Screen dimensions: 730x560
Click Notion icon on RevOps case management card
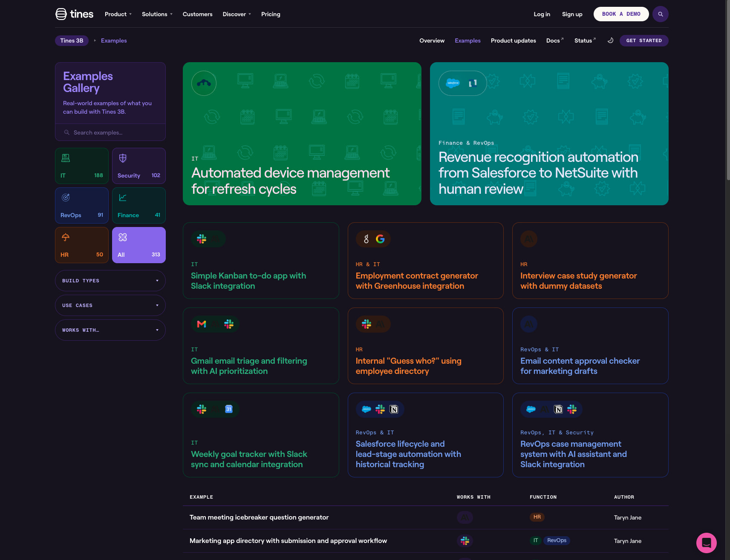coord(558,409)
